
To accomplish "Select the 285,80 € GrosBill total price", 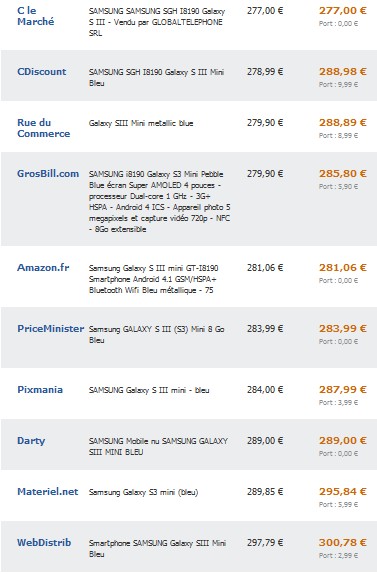I will click(x=343, y=174).
